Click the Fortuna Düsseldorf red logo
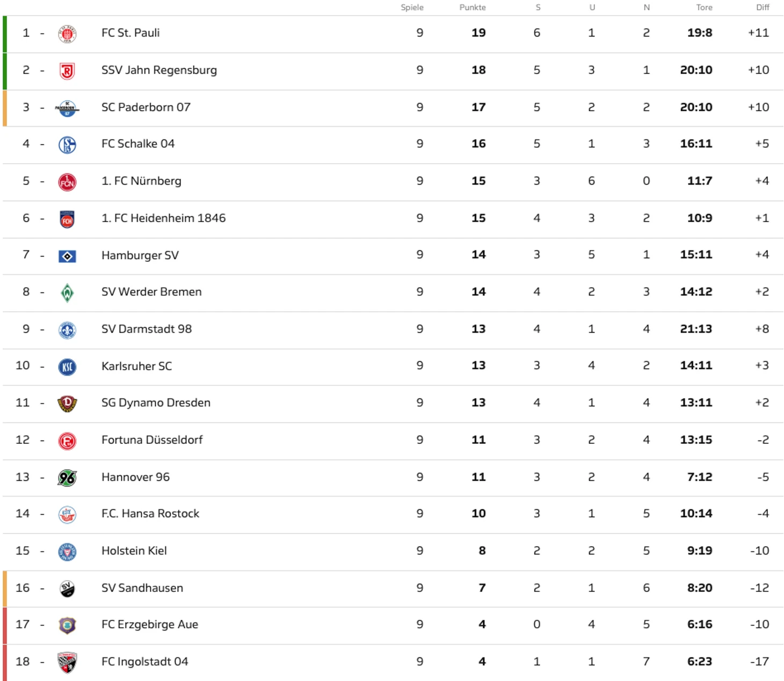 pyautogui.click(x=67, y=441)
